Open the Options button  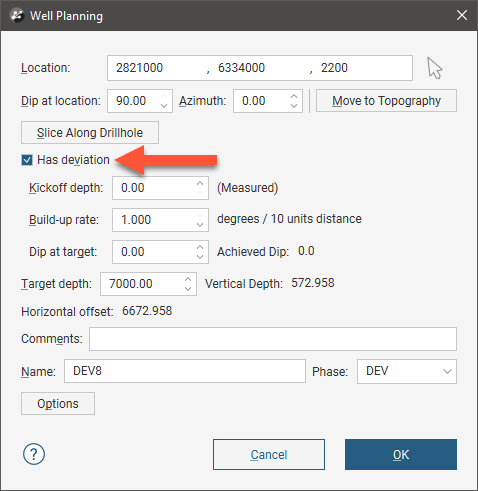tap(58, 404)
